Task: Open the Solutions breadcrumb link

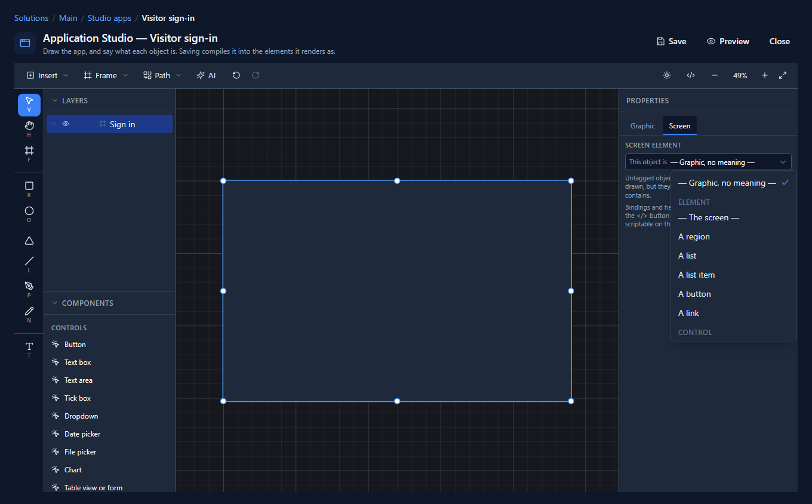Action: [x=31, y=18]
